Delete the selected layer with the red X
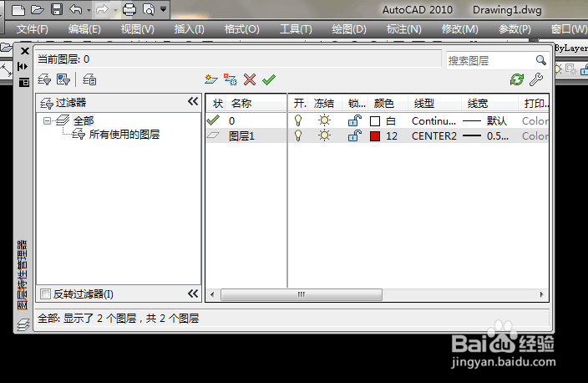This screenshot has width=588, height=383. click(250, 79)
